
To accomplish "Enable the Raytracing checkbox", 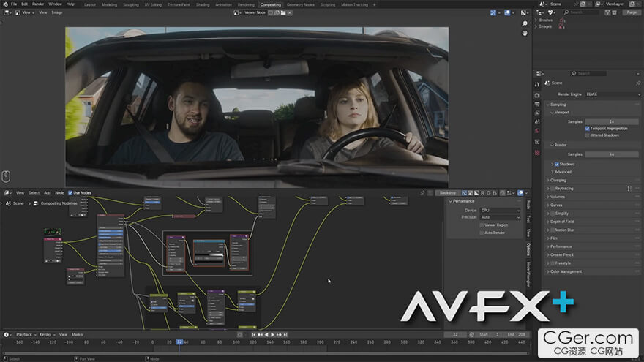I will coord(553,189).
